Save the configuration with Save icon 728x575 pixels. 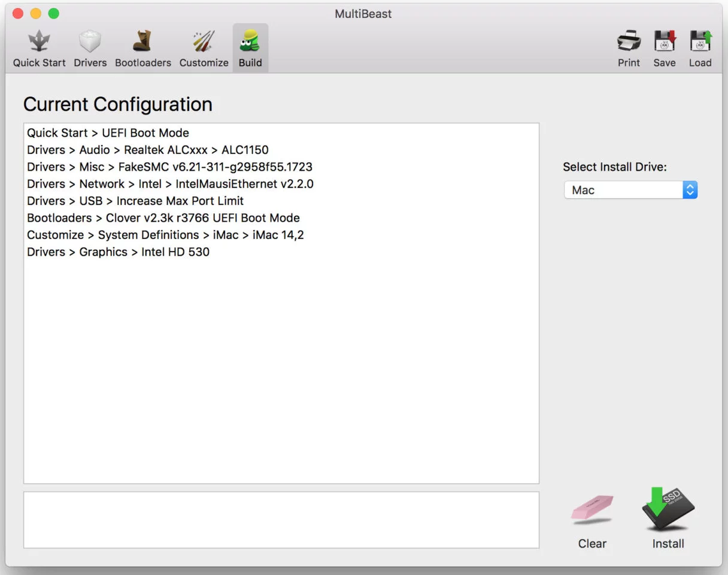coord(665,49)
